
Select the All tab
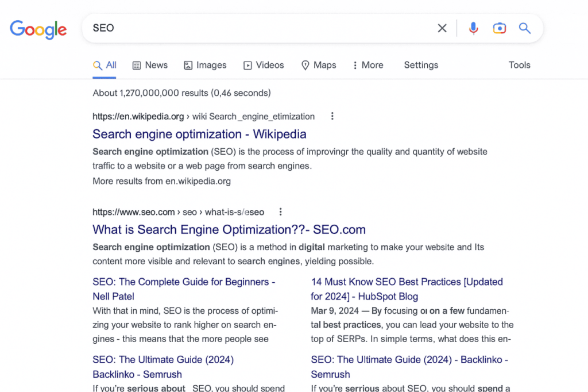[105, 66]
